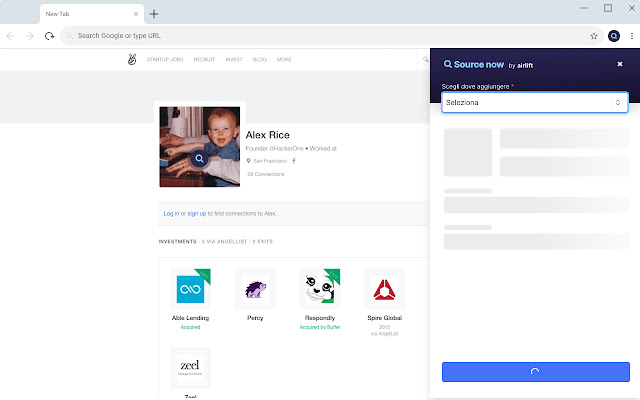Click the blue loading submit button
Screen dimensions: 640x400
coord(536,372)
